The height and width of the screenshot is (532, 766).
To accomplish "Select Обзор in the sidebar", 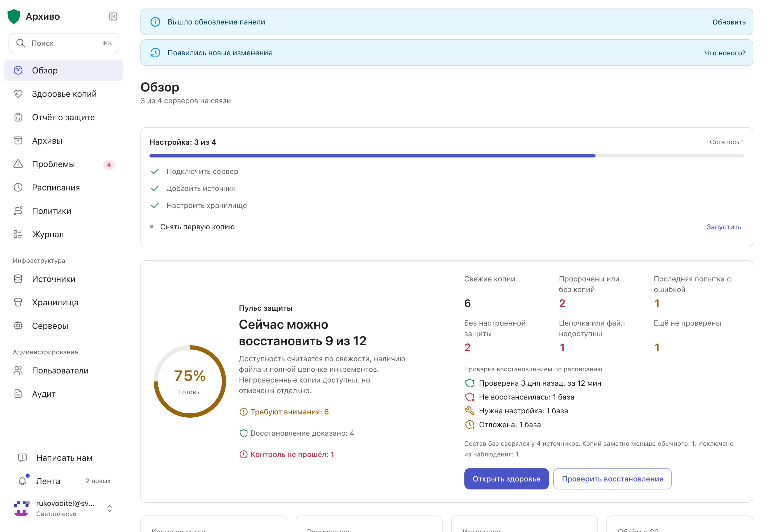I will [x=64, y=70].
